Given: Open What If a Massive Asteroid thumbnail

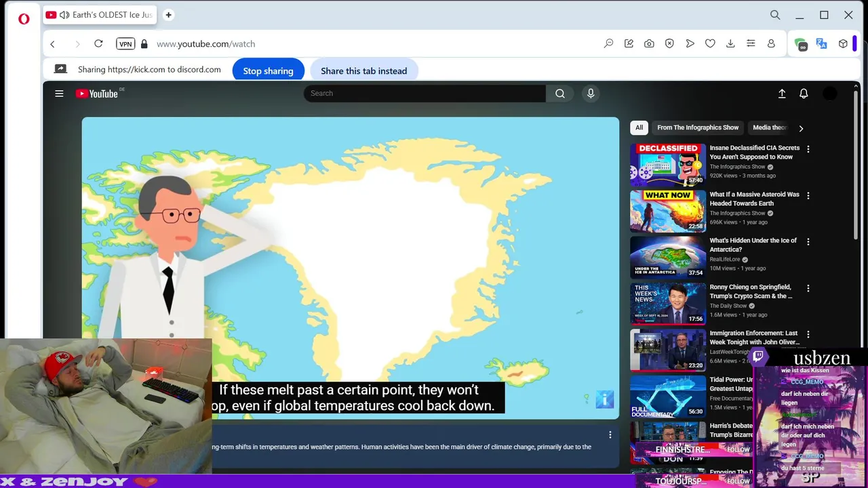Looking at the screenshot, I should point(668,211).
